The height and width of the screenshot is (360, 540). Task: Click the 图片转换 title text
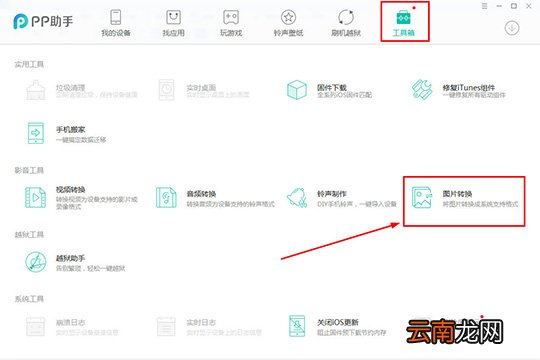click(x=457, y=194)
